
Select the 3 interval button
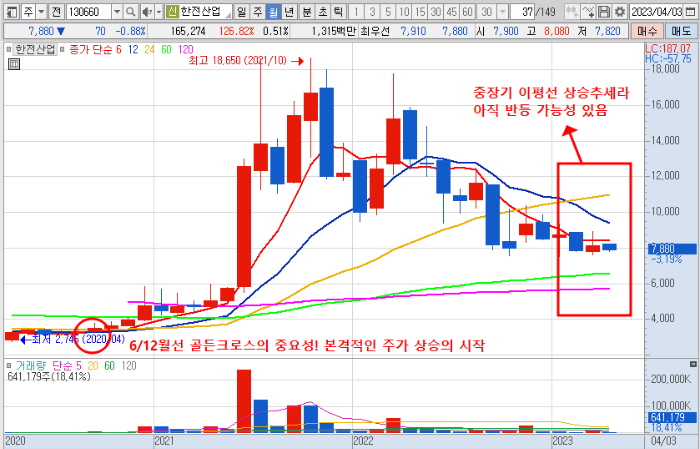pyautogui.click(x=372, y=12)
